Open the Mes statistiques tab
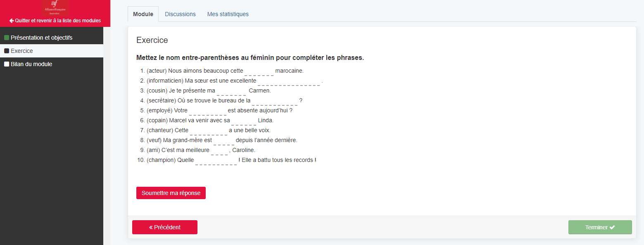 click(228, 14)
